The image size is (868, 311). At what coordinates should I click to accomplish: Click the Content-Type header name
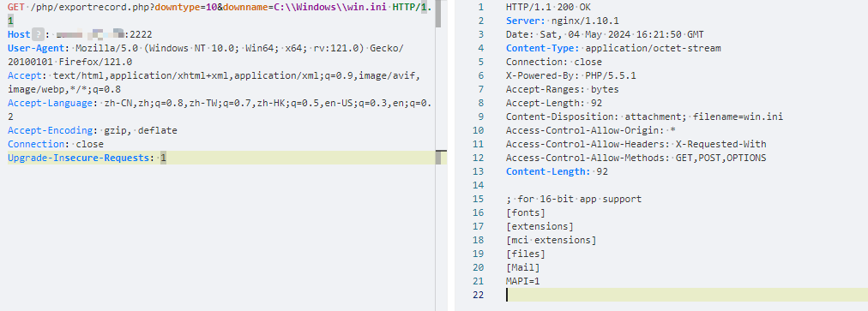tap(542, 48)
